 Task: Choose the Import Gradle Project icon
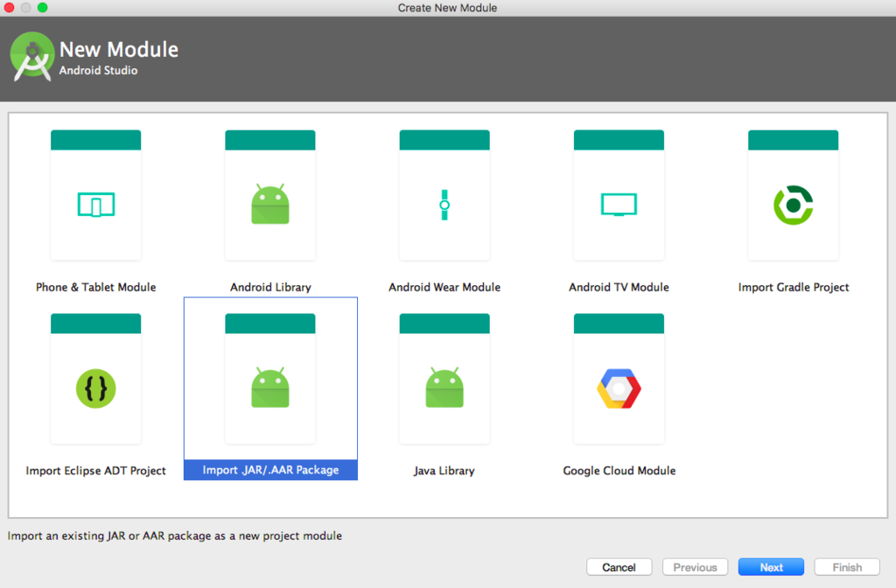pos(793,205)
